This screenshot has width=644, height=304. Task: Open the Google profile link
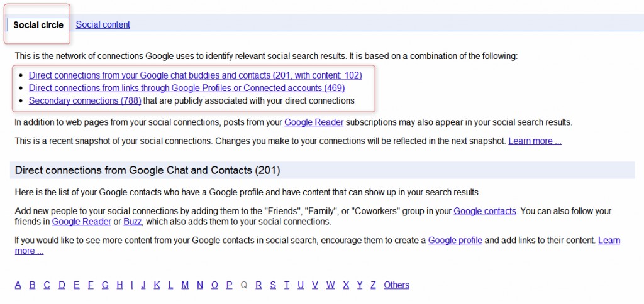coord(455,241)
